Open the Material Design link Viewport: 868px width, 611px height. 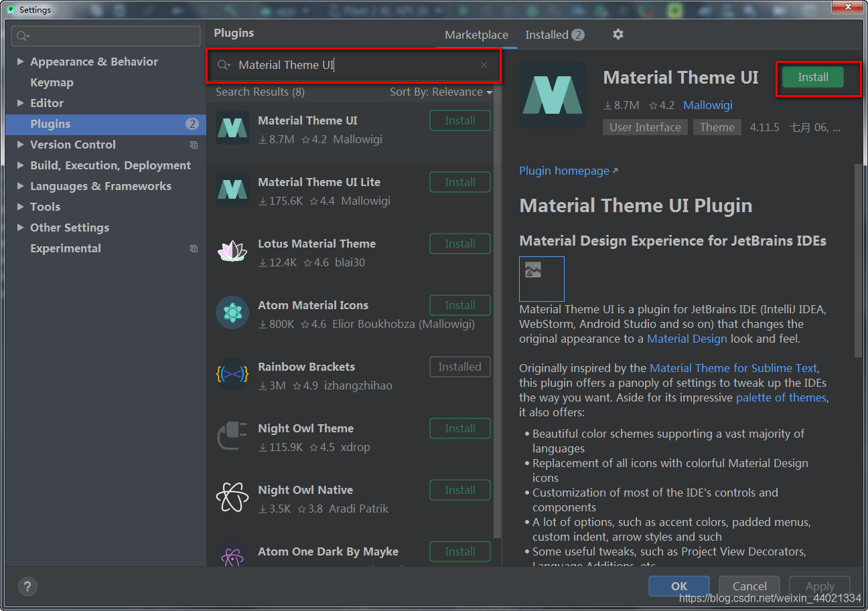coord(686,339)
